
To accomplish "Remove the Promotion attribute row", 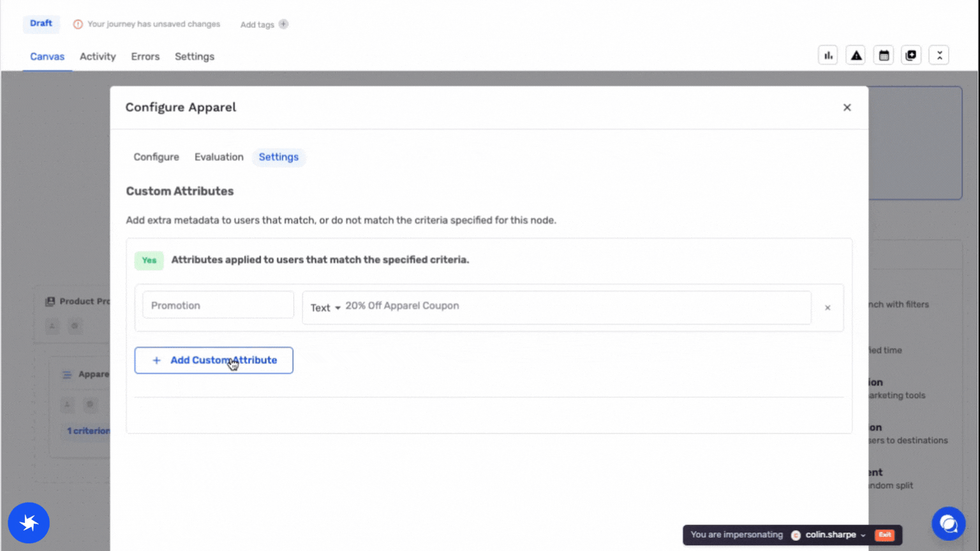I will [828, 308].
